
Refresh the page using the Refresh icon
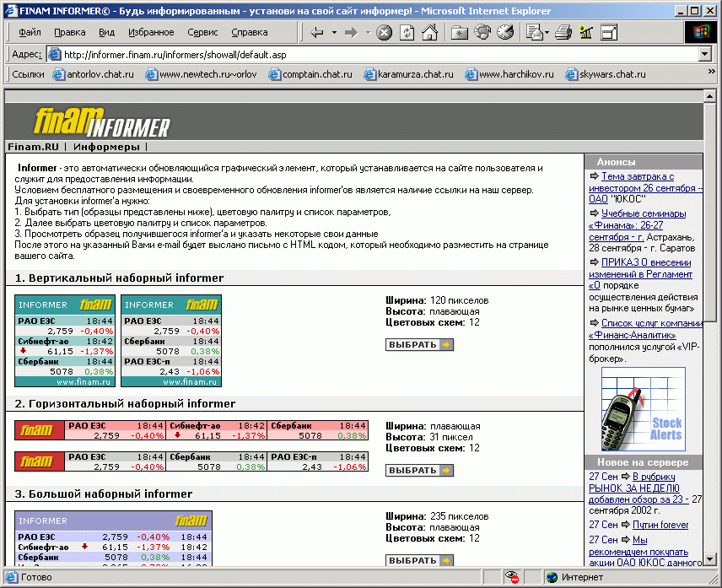[x=407, y=33]
